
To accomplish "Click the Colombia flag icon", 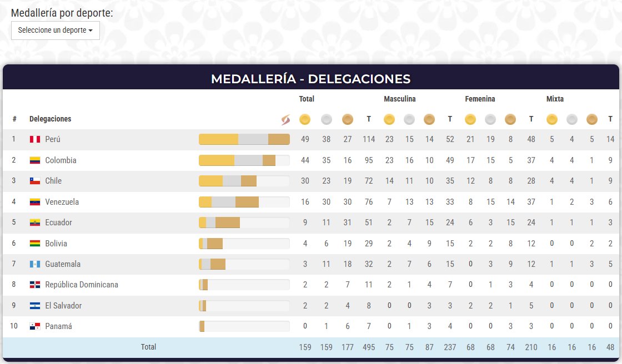I will [x=35, y=160].
